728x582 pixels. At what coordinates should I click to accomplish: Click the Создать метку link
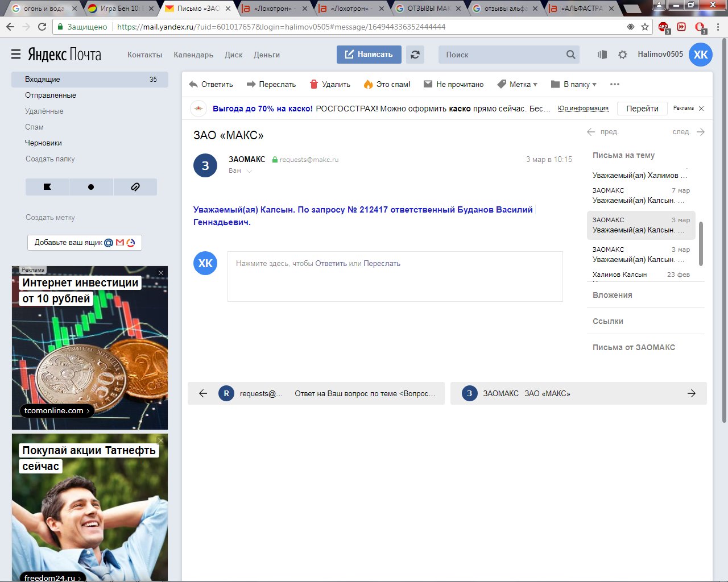(50, 217)
